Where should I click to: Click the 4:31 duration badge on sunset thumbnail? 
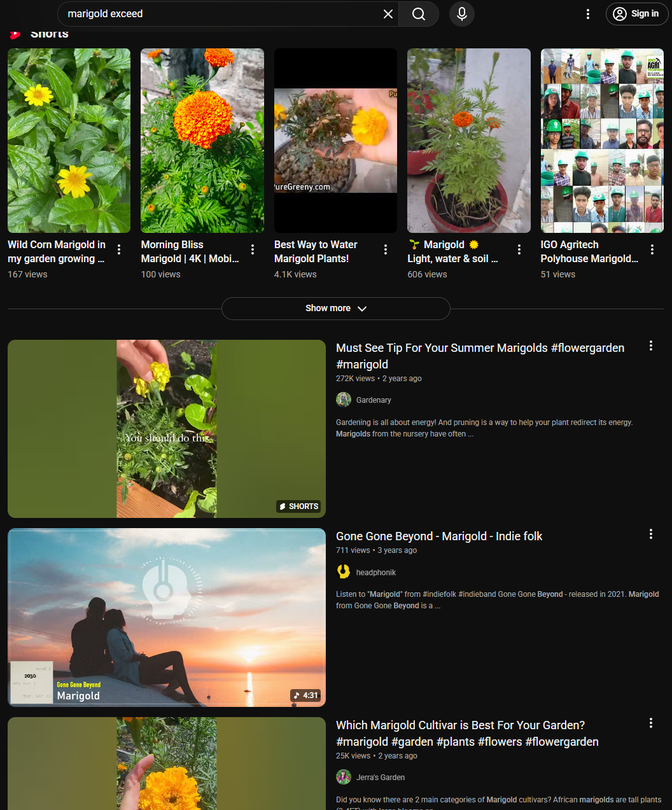306,695
